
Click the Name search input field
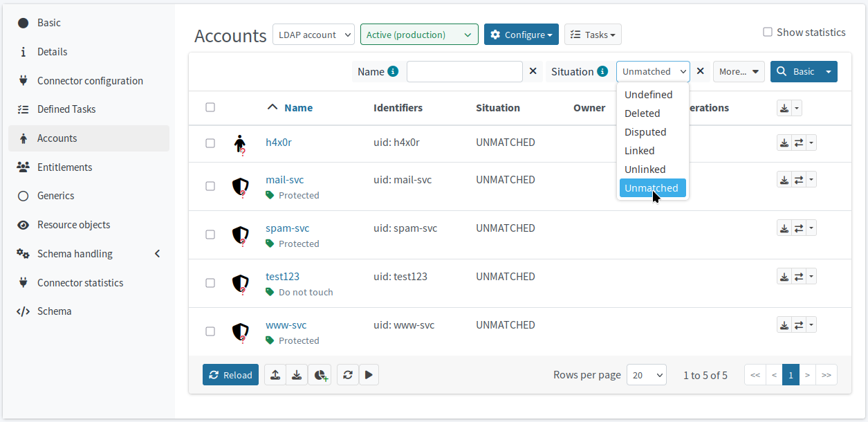click(x=464, y=71)
